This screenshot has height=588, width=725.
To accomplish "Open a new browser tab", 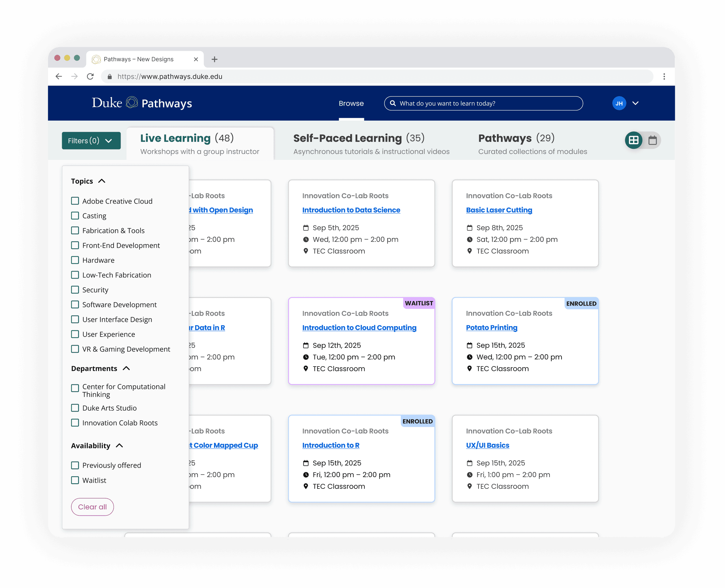I will [x=214, y=59].
